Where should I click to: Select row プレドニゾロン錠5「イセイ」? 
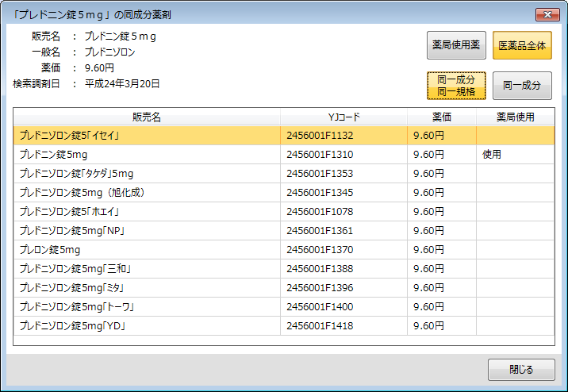click(x=284, y=136)
